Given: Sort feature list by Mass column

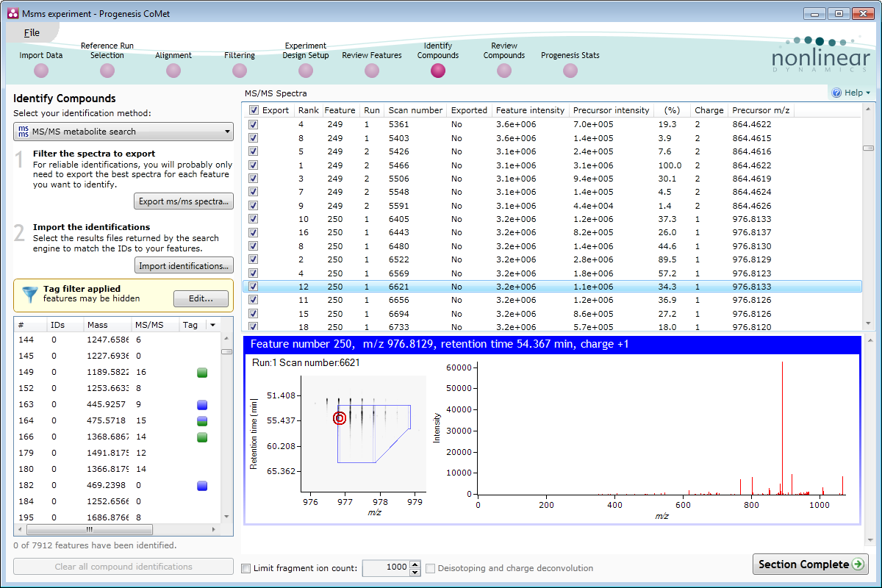Looking at the screenshot, I should pos(107,325).
